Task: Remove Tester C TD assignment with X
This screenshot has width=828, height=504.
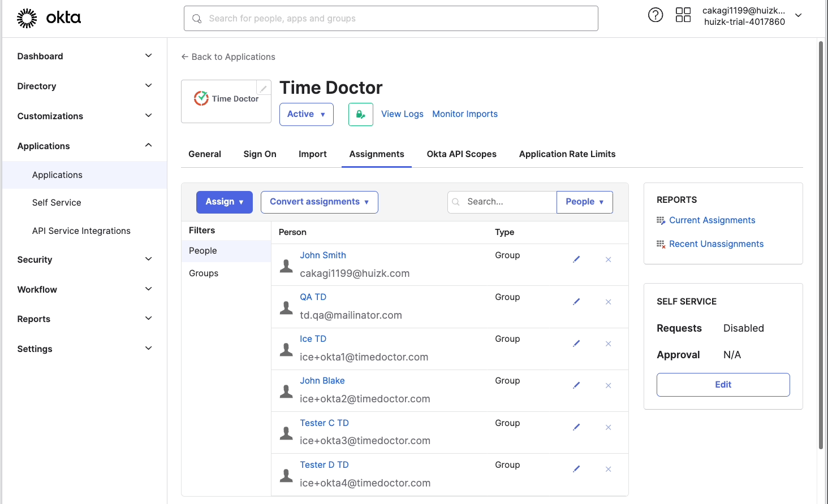Action: click(609, 427)
